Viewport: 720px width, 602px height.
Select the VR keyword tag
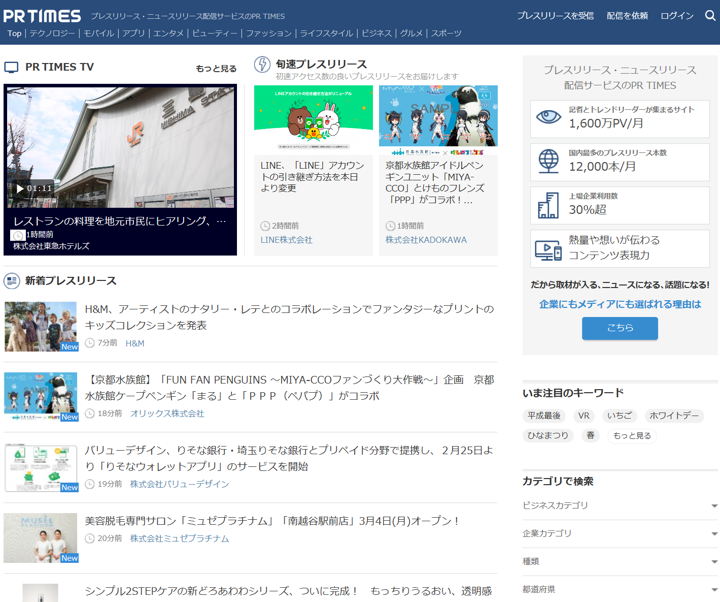coord(584,416)
